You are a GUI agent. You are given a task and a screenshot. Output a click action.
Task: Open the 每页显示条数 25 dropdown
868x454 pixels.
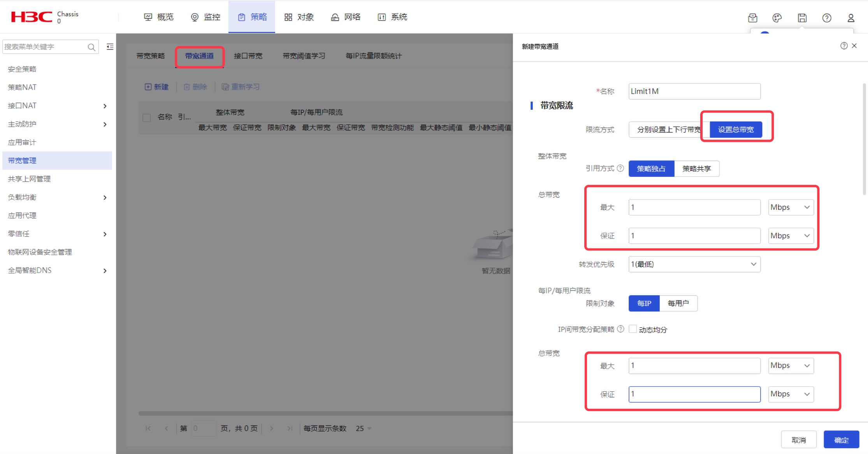363,428
